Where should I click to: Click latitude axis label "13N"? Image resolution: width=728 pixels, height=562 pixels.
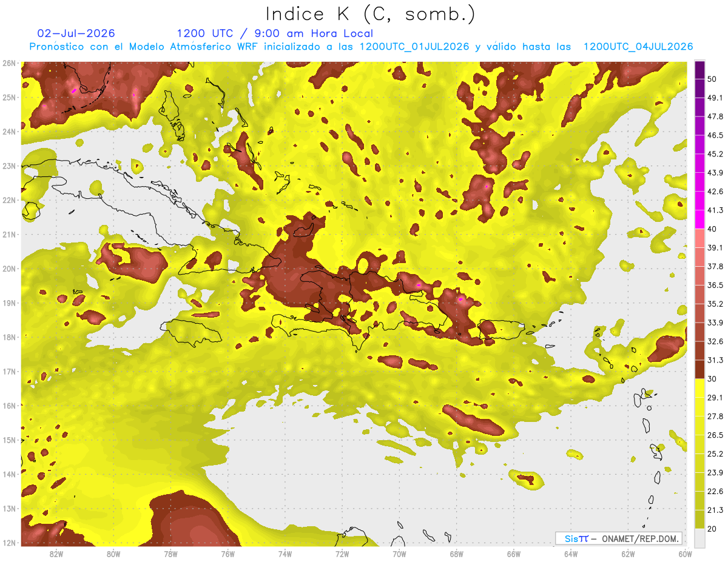[x=8, y=508]
